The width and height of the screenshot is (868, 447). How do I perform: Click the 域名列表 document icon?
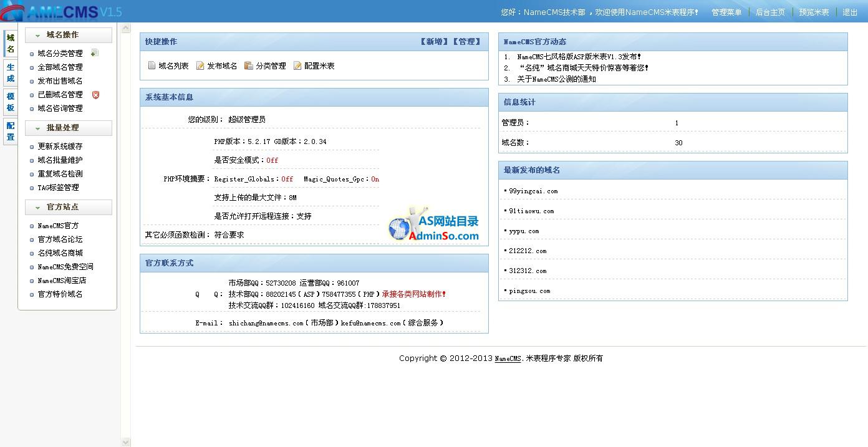(152, 65)
